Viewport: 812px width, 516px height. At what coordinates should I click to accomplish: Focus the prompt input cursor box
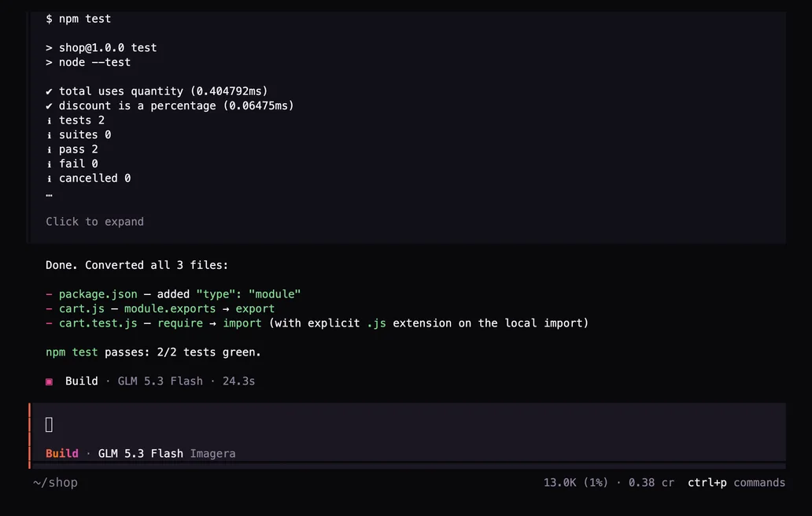click(50, 425)
